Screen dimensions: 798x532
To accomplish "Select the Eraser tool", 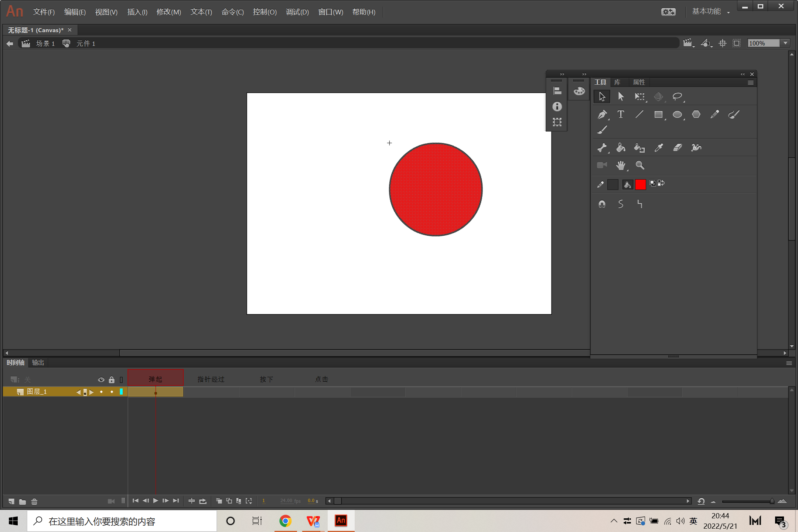I will (x=677, y=148).
